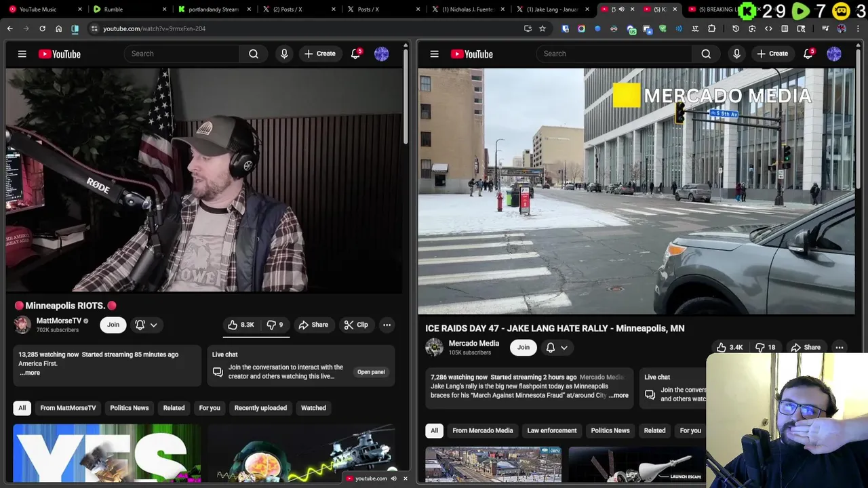Go to YouTube home via the right YouTube logo

pyautogui.click(x=472, y=54)
